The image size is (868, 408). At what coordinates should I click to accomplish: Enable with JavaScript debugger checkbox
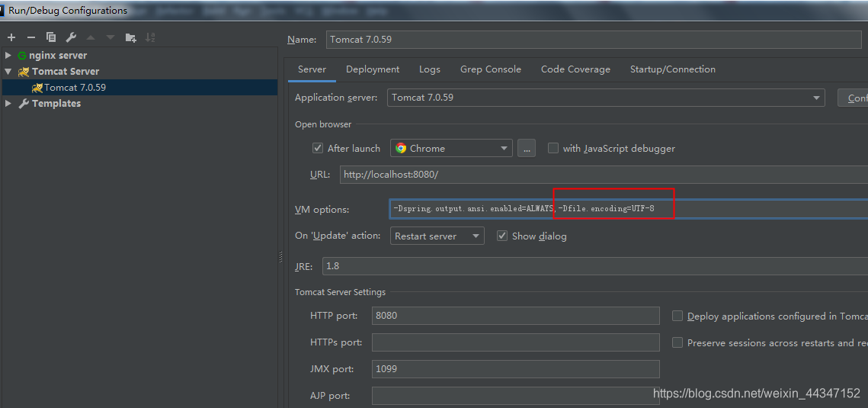click(553, 149)
